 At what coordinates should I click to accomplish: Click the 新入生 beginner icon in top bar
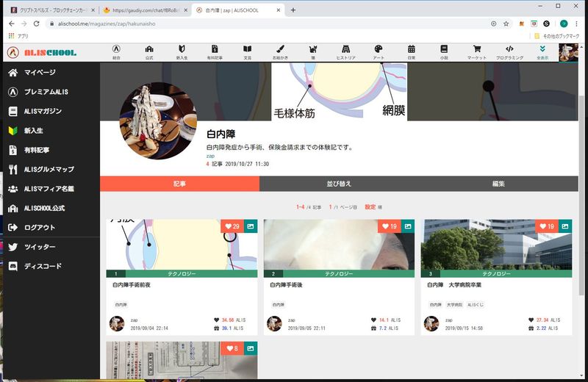pos(182,51)
